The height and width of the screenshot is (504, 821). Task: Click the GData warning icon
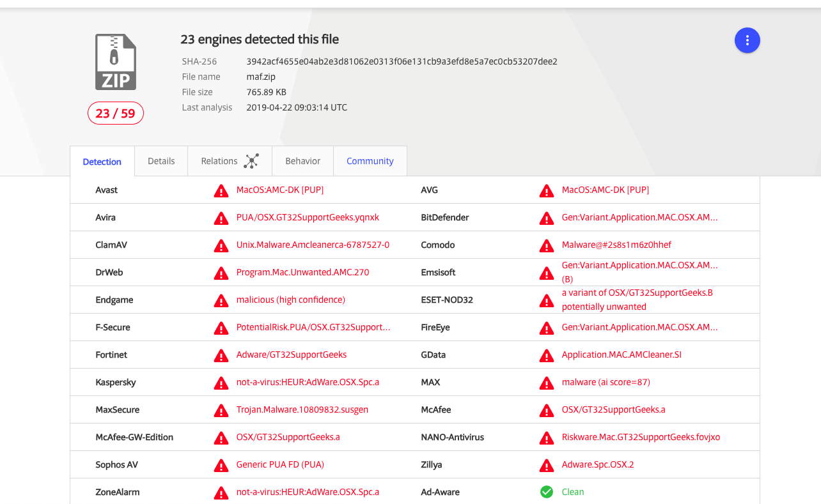547,355
